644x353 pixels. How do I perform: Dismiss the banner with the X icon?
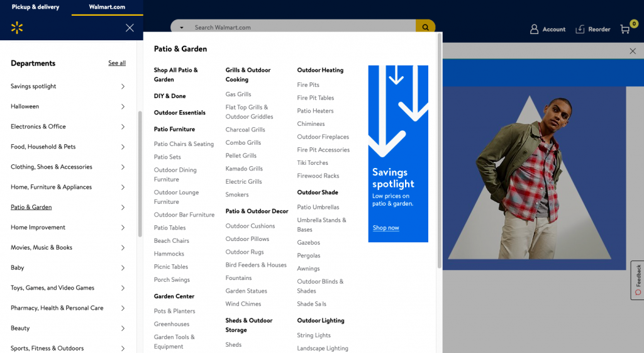(633, 51)
